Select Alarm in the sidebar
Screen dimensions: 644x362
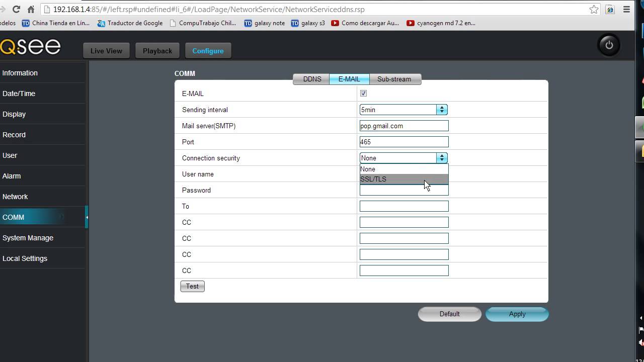(x=43, y=176)
